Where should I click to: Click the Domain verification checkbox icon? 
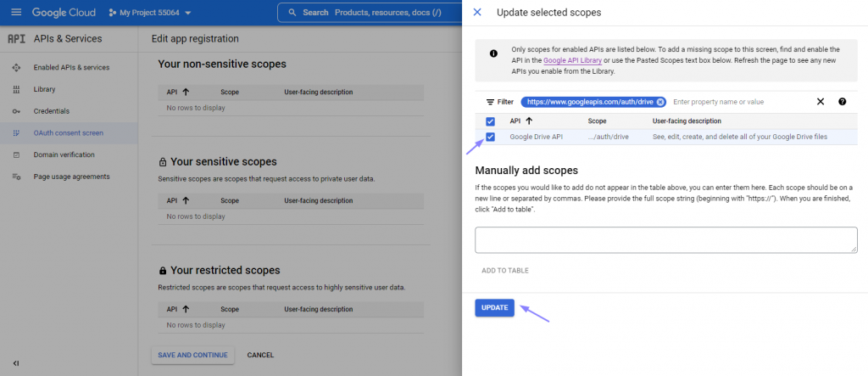[x=16, y=154]
